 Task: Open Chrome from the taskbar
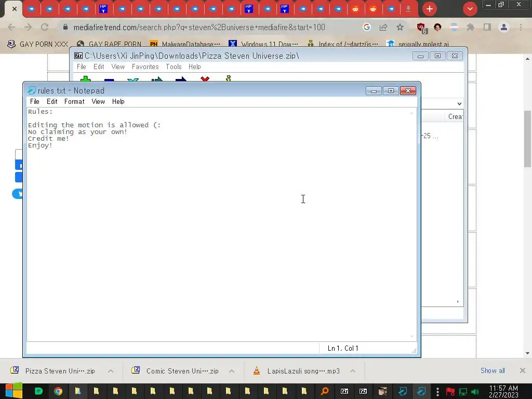[58, 391]
